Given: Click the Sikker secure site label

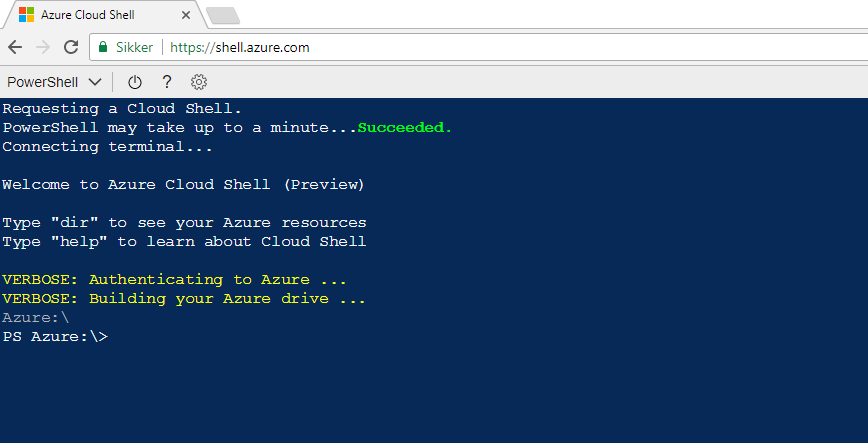Looking at the screenshot, I should [134, 47].
